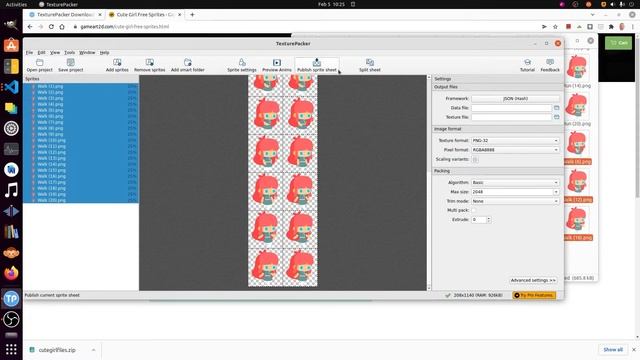Open the browser home page button
640x360 pixels.
click(62, 27)
